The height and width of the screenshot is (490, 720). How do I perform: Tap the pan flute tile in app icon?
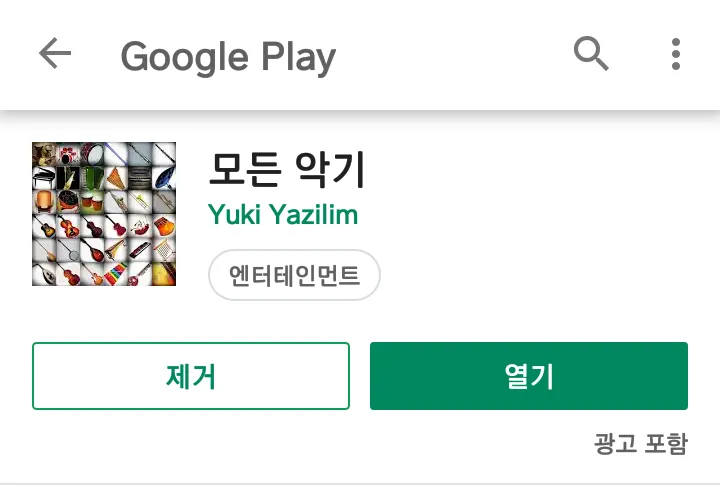(x=116, y=178)
